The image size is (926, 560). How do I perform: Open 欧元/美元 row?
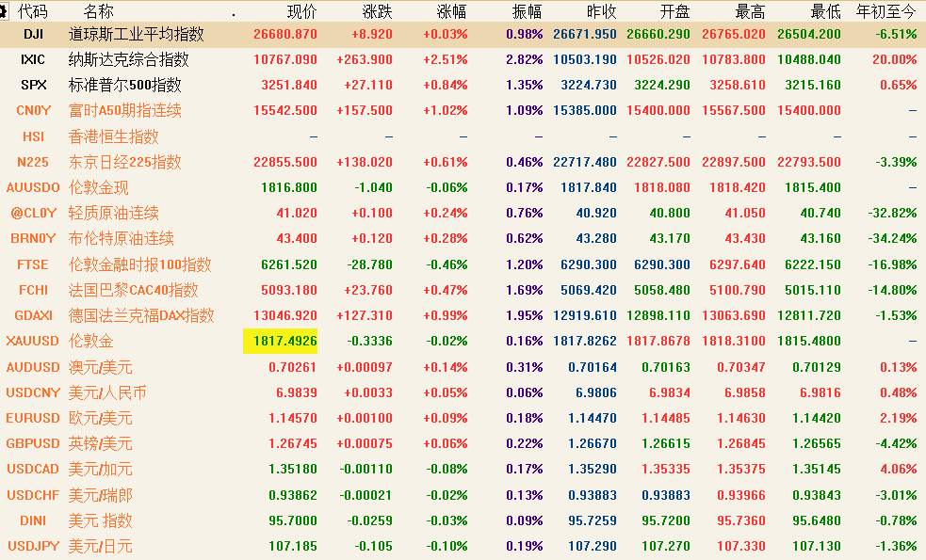(x=101, y=418)
